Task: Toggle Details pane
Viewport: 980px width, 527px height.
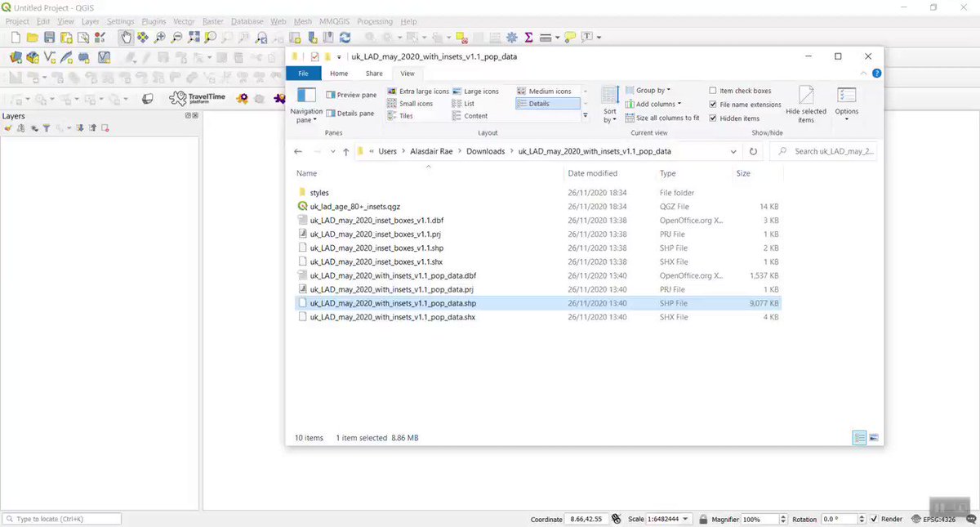Action: [x=350, y=114]
